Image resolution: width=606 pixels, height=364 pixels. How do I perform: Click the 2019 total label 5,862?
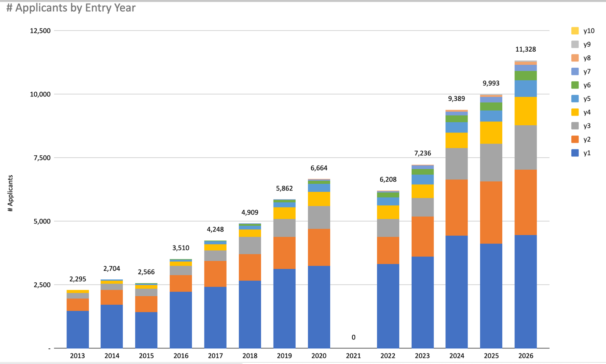pos(284,188)
